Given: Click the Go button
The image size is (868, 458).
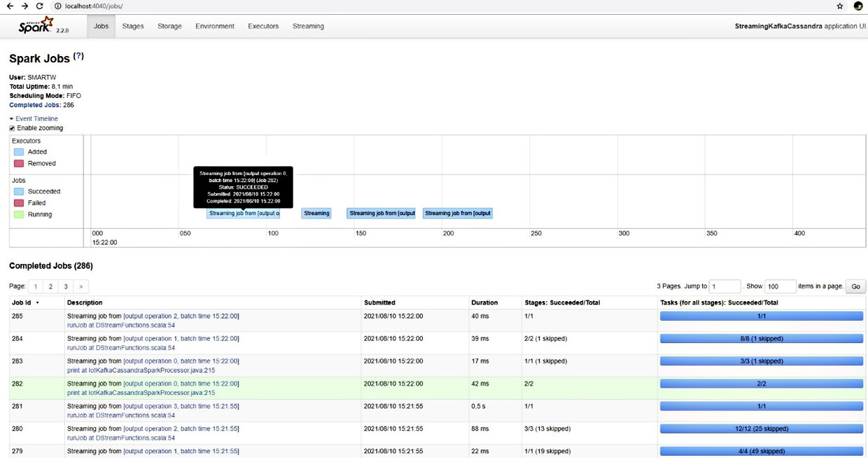Looking at the screenshot, I should point(855,286).
